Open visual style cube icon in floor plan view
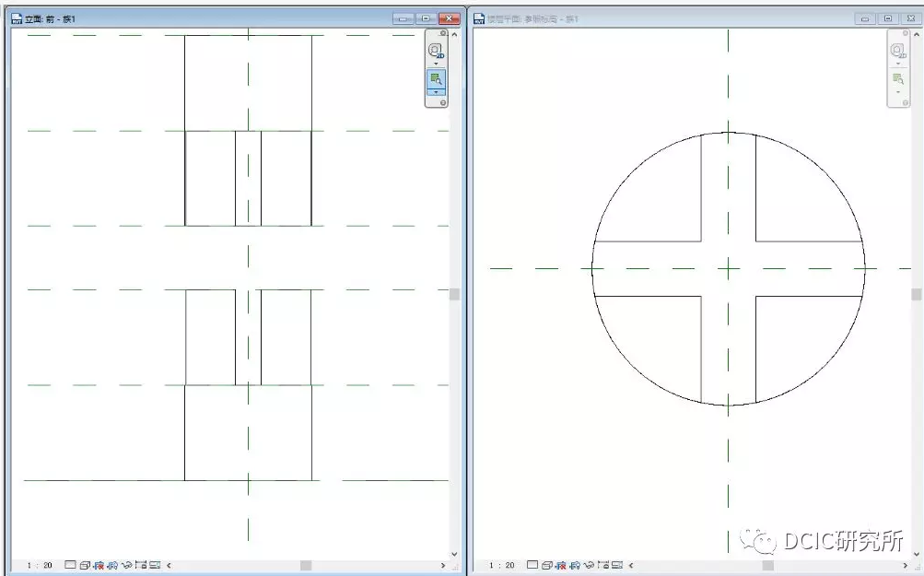924x576 pixels. click(x=547, y=565)
